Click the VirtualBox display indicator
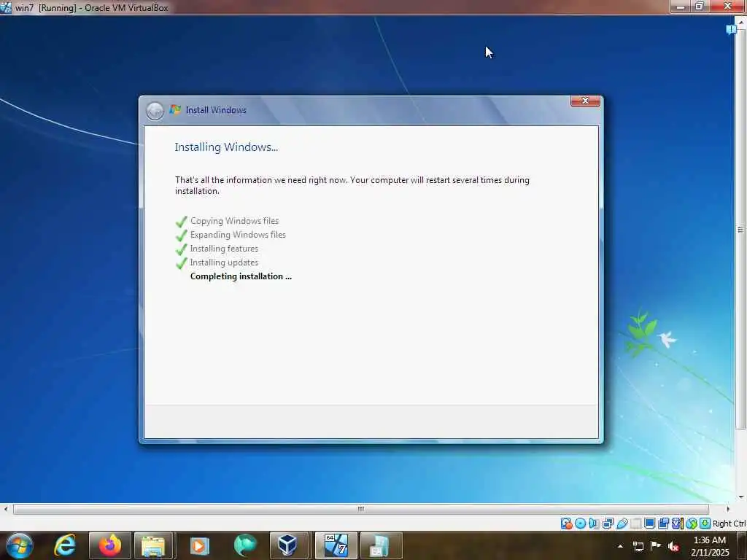This screenshot has width=747, height=560. click(649, 524)
